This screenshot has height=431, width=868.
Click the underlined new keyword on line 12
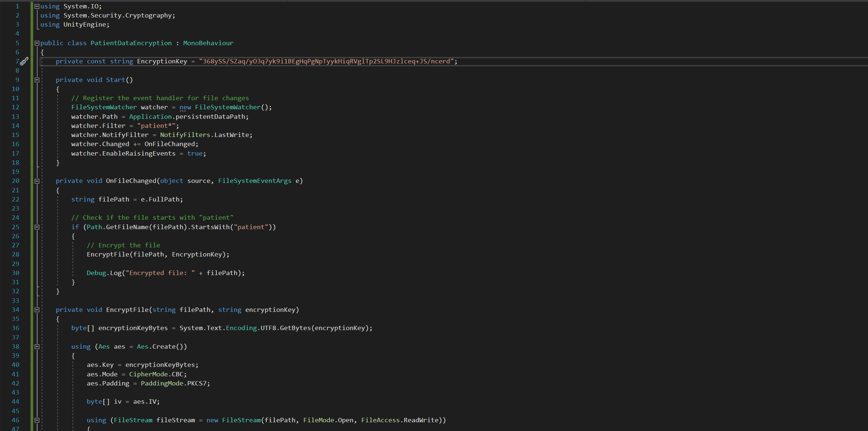[x=185, y=107]
